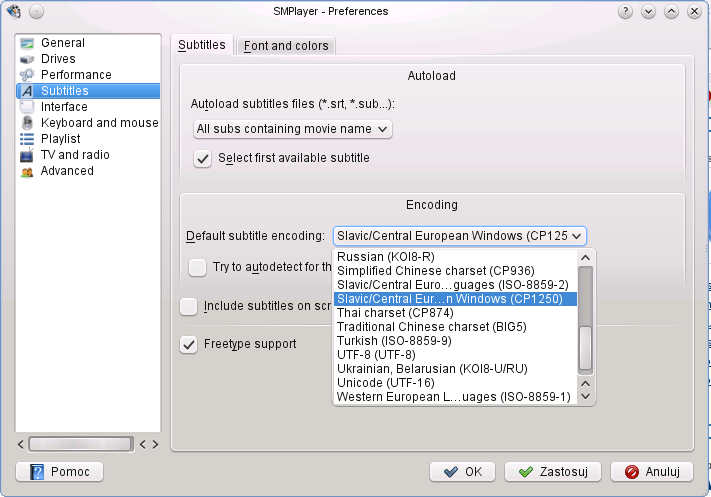Click the question mark help title button
This screenshot has width=711, height=497.
click(625, 11)
